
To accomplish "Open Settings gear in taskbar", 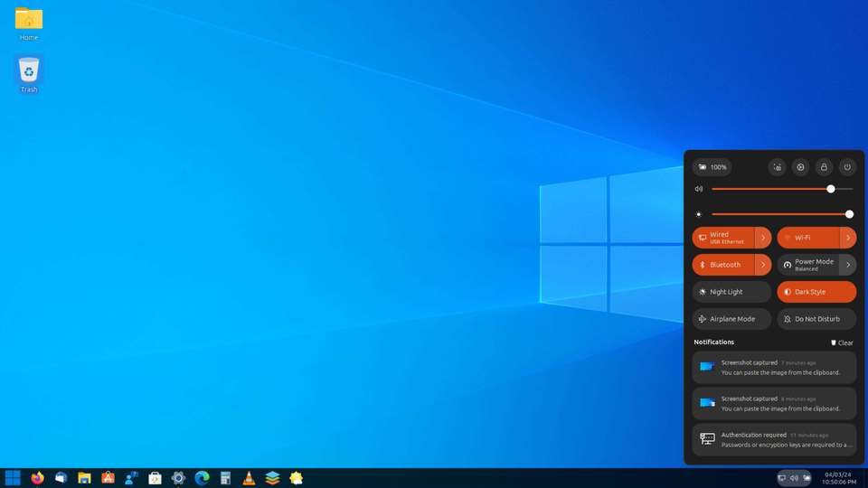I will point(178,477).
